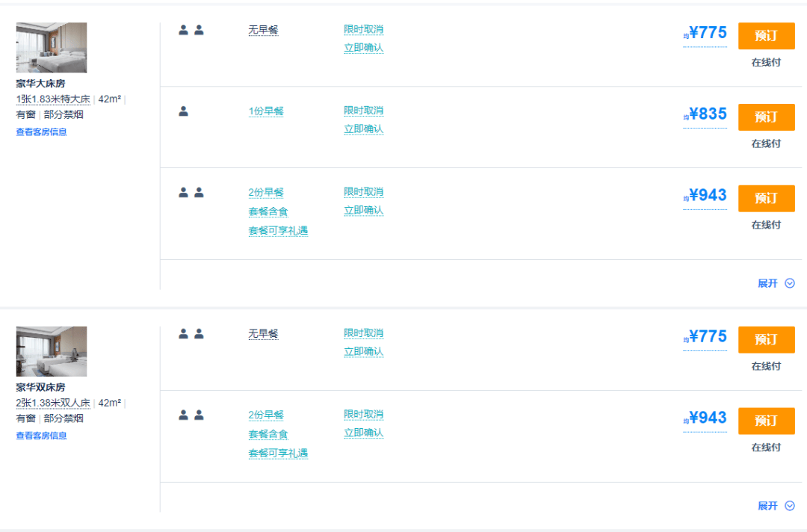Click chevron circle icon under 豪华大床房 rates
This screenshot has width=807, height=532.
pyautogui.click(x=790, y=283)
